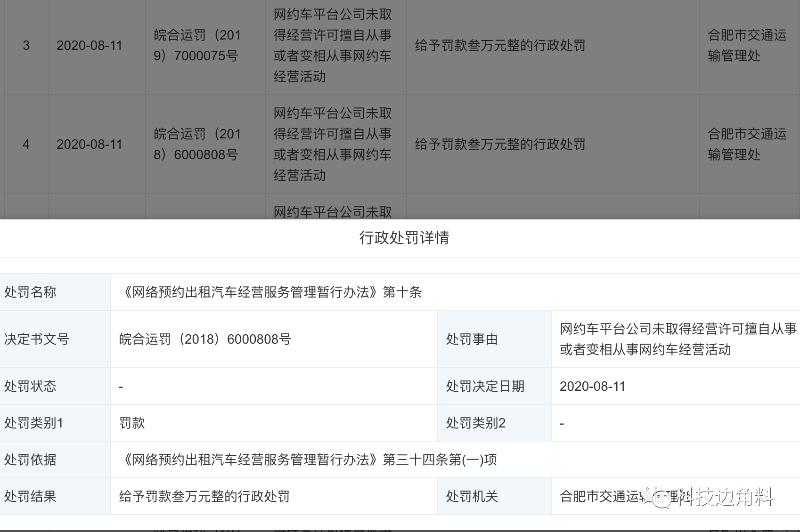Click date 2020-08-11 in row 4
This screenshot has width=800, height=532.
click(90, 145)
